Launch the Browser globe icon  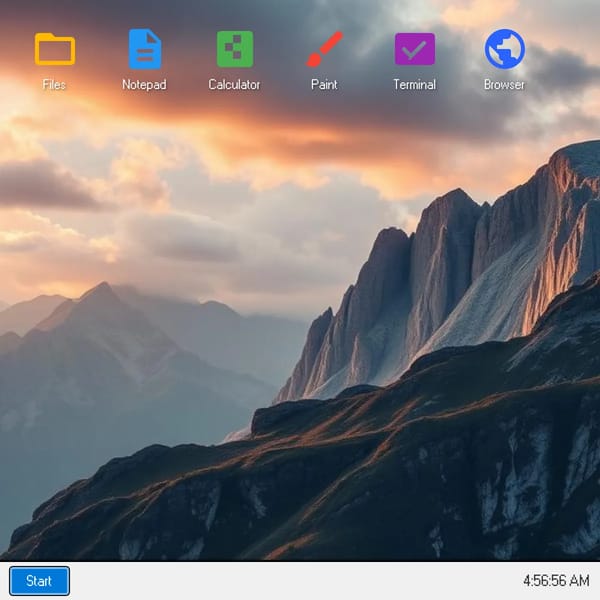505,49
